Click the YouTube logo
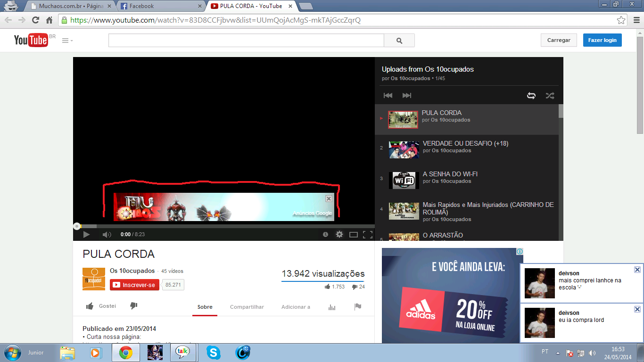The width and height of the screenshot is (644, 362). coord(31,40)
